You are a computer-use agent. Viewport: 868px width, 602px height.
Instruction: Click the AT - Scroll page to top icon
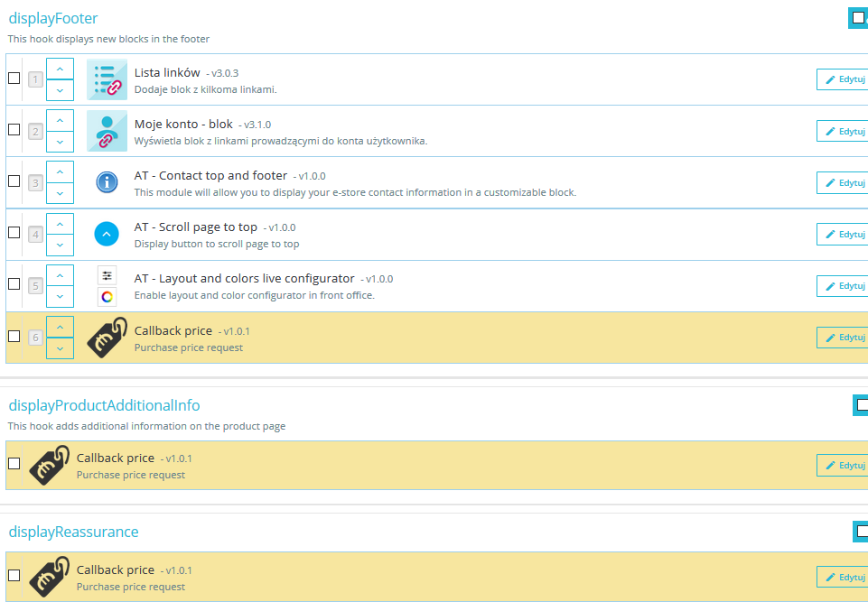(107, 234)
